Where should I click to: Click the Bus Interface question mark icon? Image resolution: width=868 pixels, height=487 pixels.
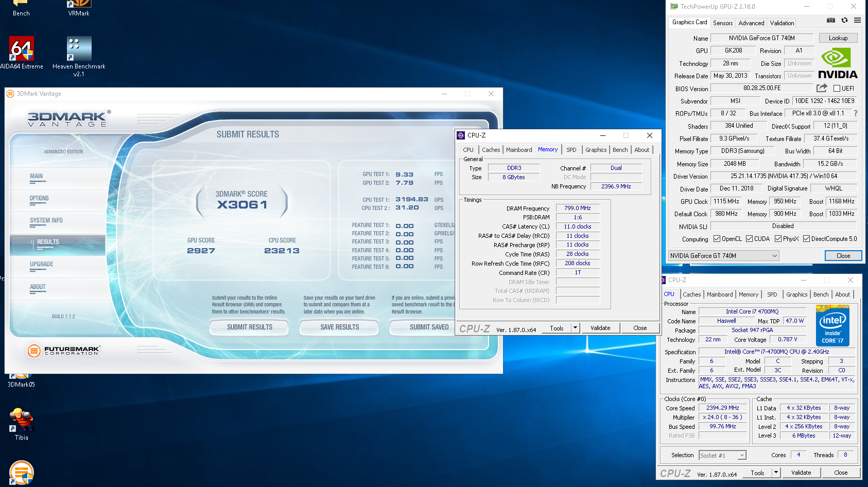(856, 113)
